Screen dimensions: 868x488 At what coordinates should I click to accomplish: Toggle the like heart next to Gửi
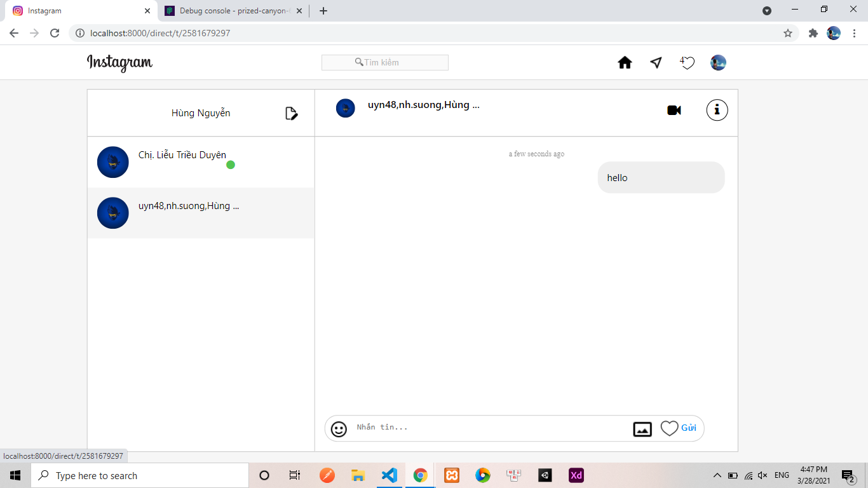(670, 428)
